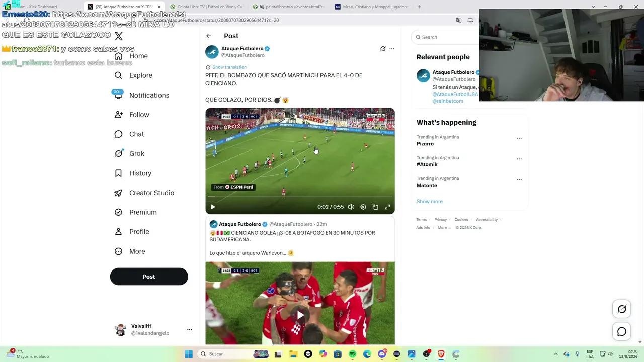Open the Matonte trending topic
This screenshot has height=362, width=644.
coord(427,186)
